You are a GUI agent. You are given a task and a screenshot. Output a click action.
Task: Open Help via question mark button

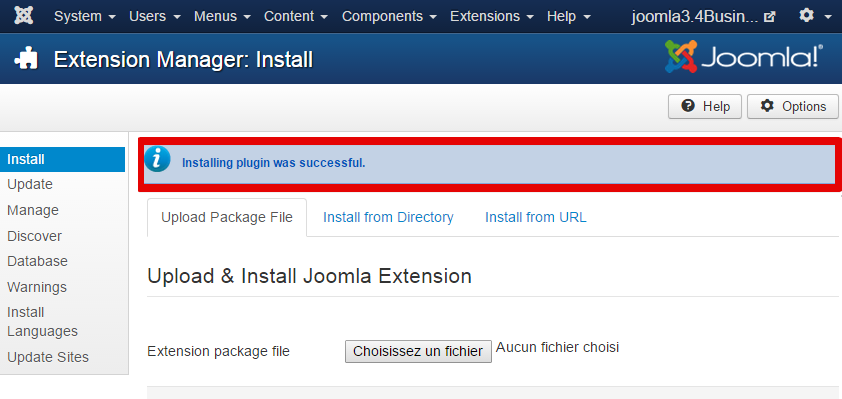(705, 106)
